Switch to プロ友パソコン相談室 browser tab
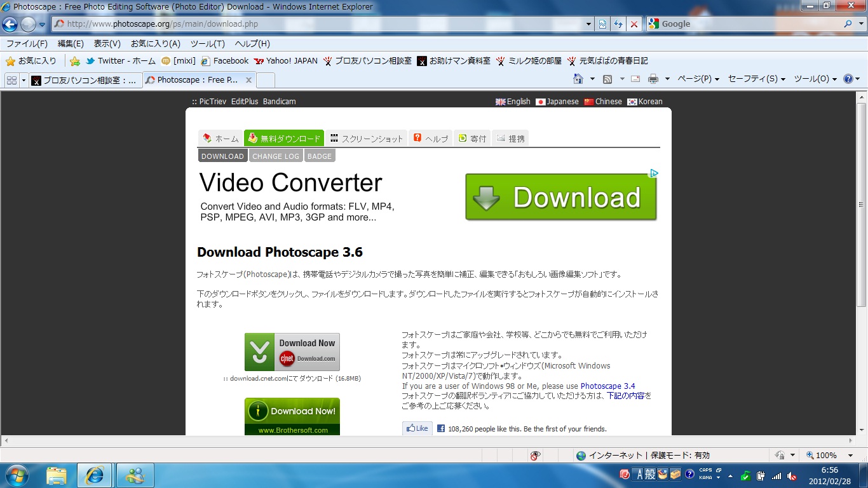The image size is (868, 488). pos(85,80)
